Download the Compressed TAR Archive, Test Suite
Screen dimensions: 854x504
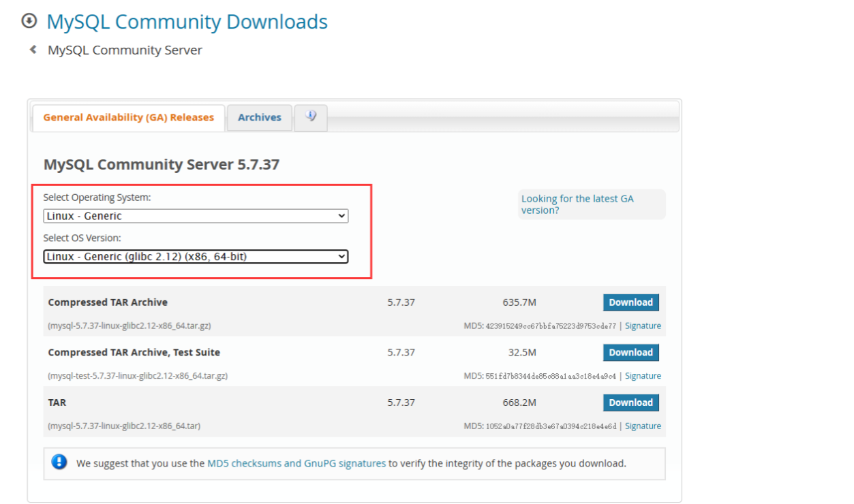point(630,352)
